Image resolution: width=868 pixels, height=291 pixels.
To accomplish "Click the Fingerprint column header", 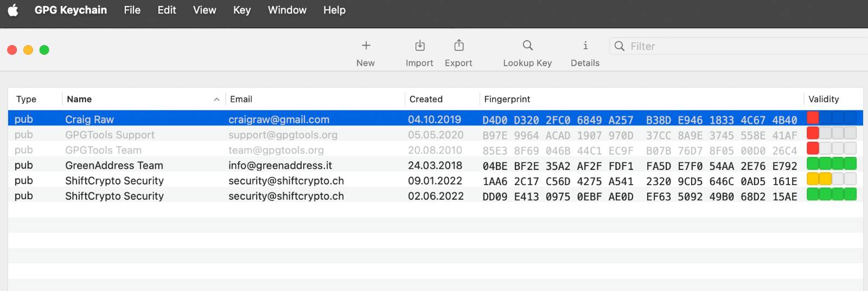I will coord(507,99).
